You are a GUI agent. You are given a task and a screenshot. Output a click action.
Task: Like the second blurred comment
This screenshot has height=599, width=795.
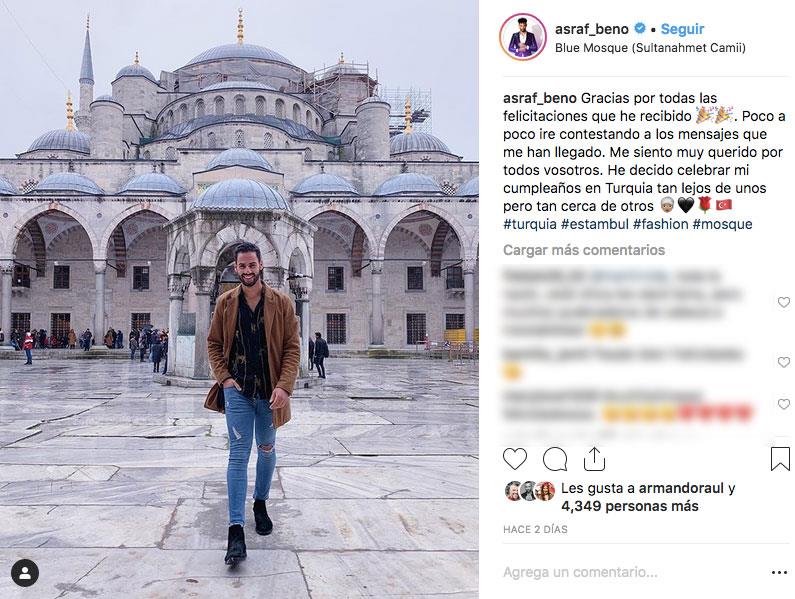click(x=784, y=362)
